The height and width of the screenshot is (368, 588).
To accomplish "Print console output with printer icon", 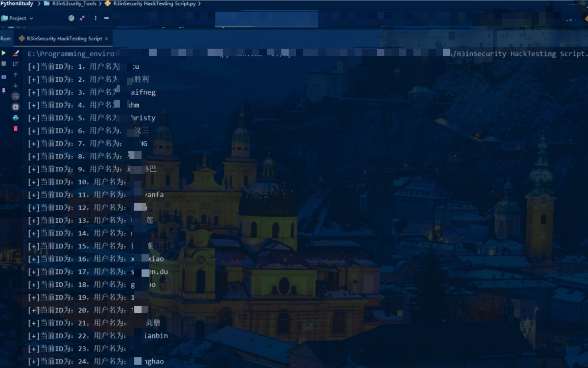I will pyautogui.click(x=16, y=118).
